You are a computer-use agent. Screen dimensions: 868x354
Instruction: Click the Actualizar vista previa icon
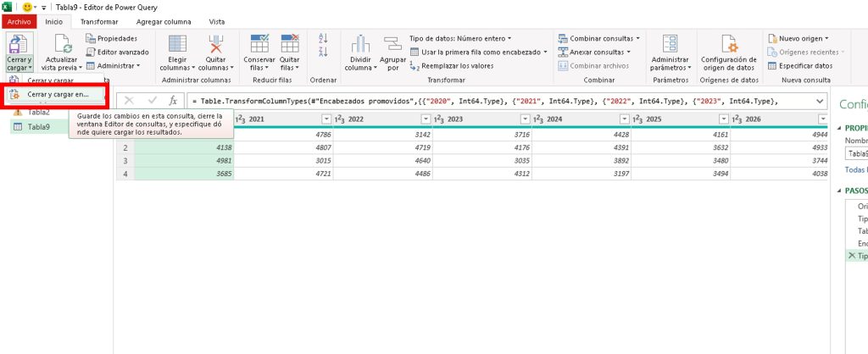pyautogui.click(x=63, y=44)
